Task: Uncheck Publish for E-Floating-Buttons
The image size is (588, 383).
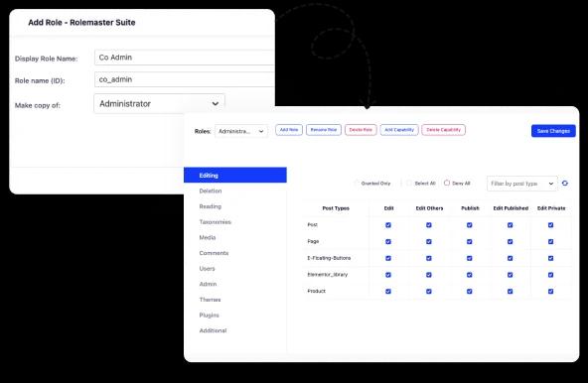Action: (469, 258)
